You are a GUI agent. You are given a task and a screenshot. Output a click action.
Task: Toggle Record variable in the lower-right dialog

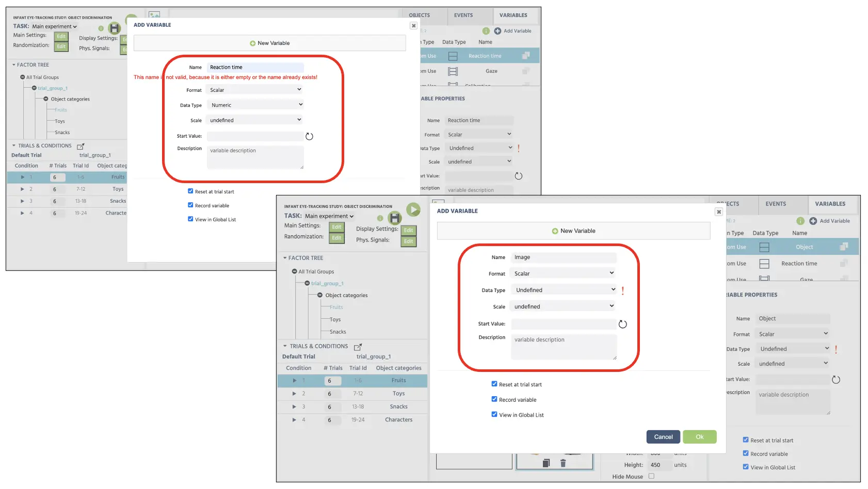coord(494,399)
